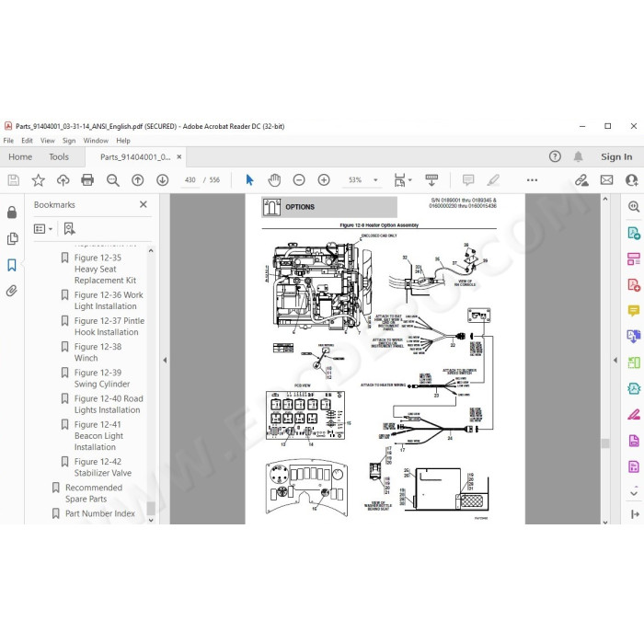Show more tools ellipsis
Image resolution: width=644 pixels, height=644 pixels.
pyautogui.click(x=532, y=180)
